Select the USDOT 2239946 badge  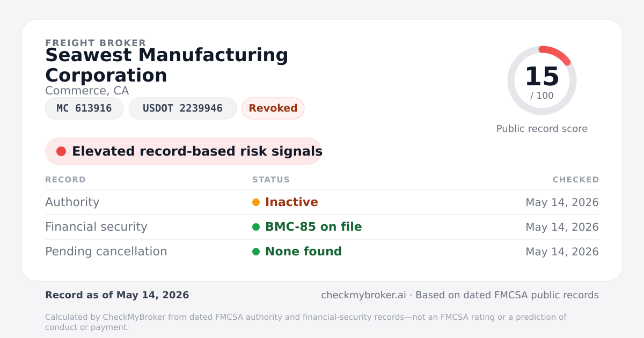[182, 108]
